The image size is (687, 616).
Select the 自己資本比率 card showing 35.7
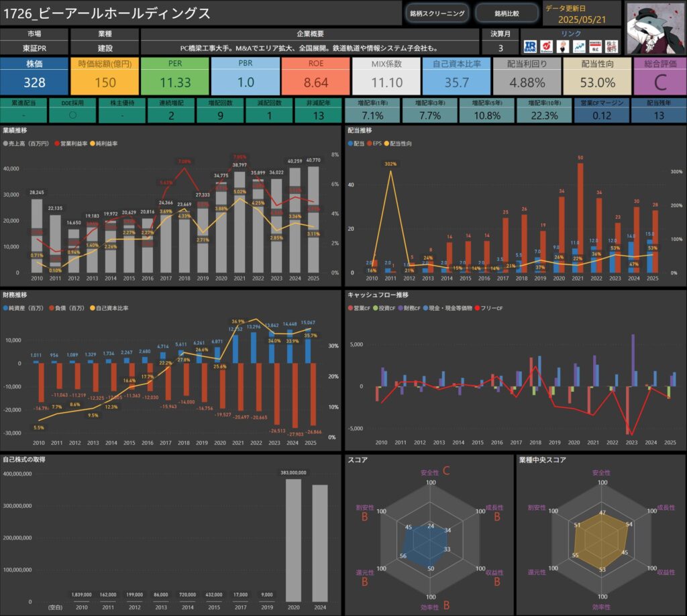[x=456, y=76]
